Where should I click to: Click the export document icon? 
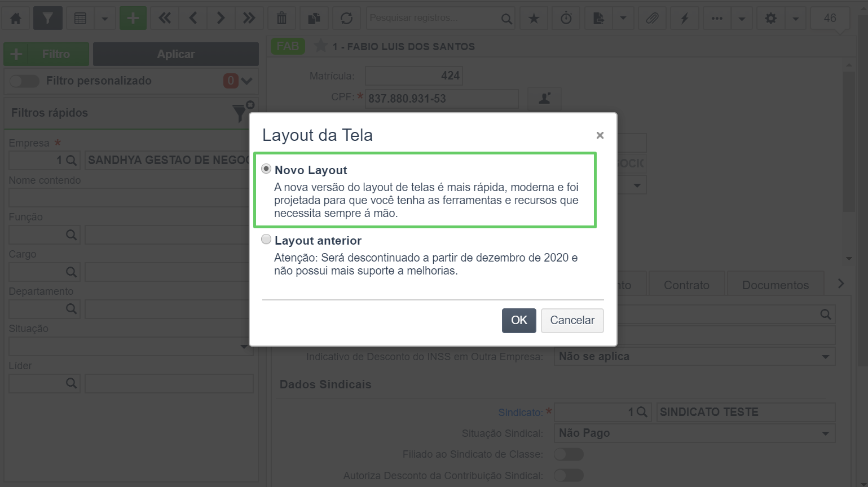point(598,18)
